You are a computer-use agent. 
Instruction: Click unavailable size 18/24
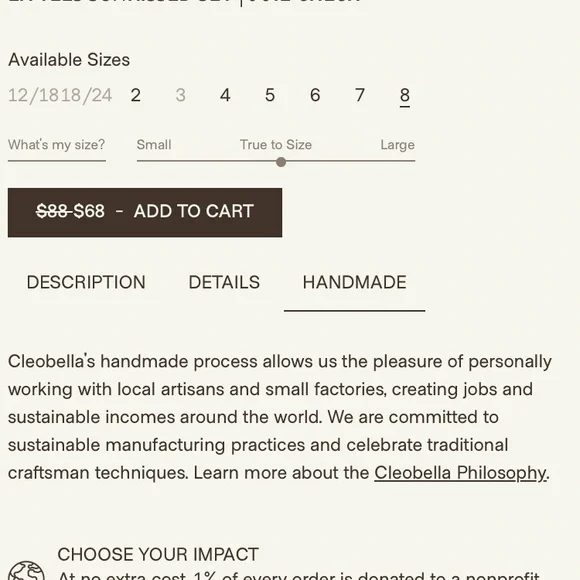click(86, 95)
